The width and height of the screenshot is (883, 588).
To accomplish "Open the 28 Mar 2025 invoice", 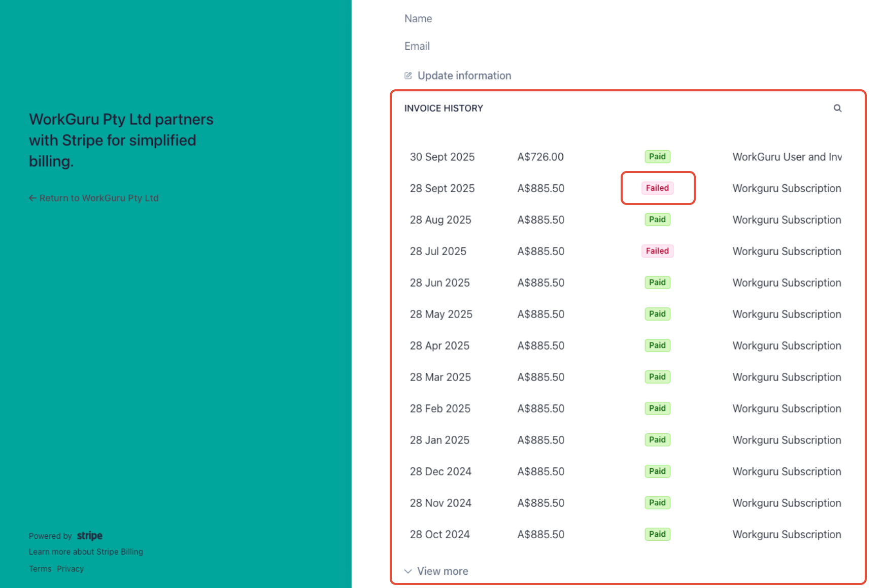I will coord(626,377).
